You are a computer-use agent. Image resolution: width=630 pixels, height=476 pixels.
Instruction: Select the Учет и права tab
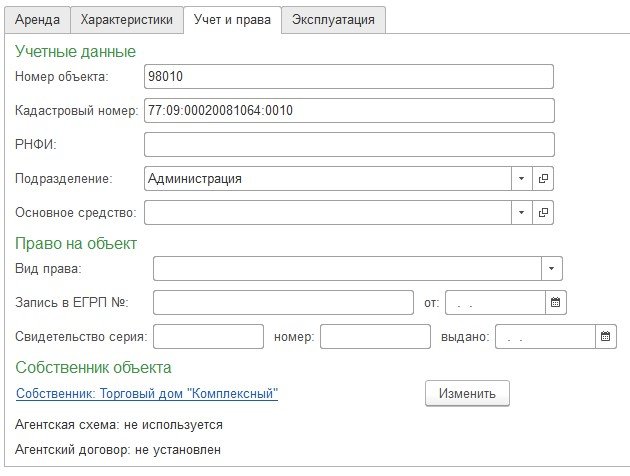click(233, 20)
